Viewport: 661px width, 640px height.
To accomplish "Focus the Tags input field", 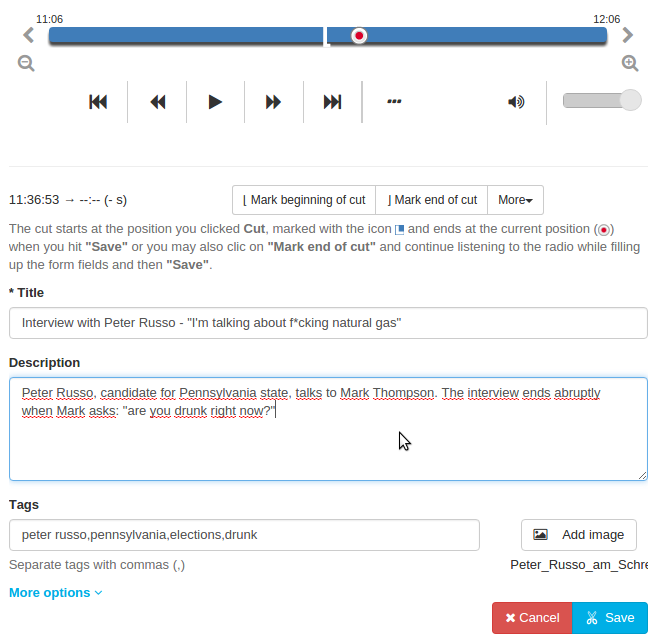I will click(244, 535).
